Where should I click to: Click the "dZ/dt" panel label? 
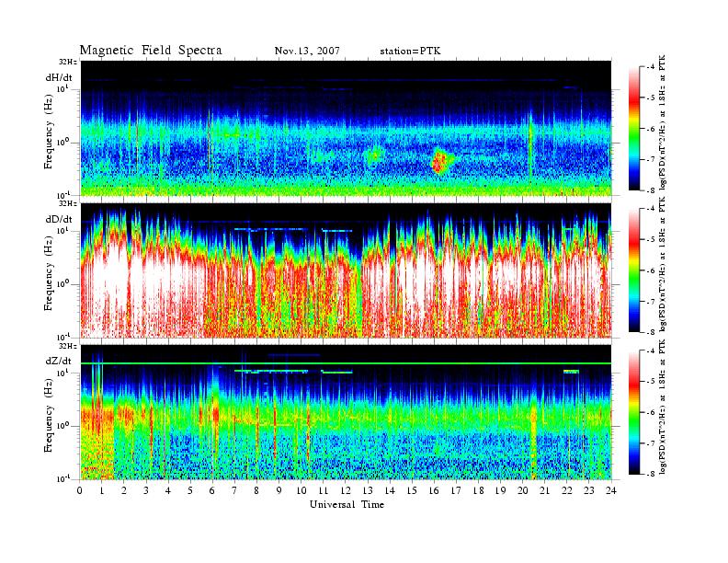(x=59, y=361)
